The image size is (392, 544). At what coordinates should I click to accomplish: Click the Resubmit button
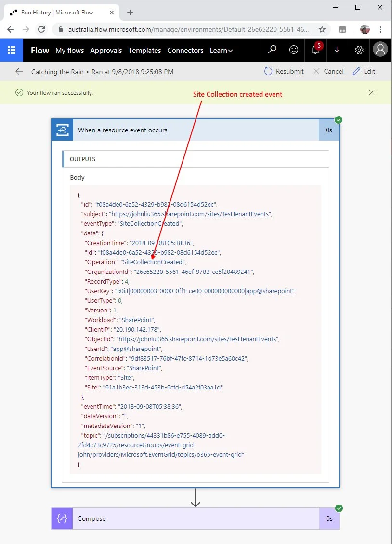pos(284,72)
